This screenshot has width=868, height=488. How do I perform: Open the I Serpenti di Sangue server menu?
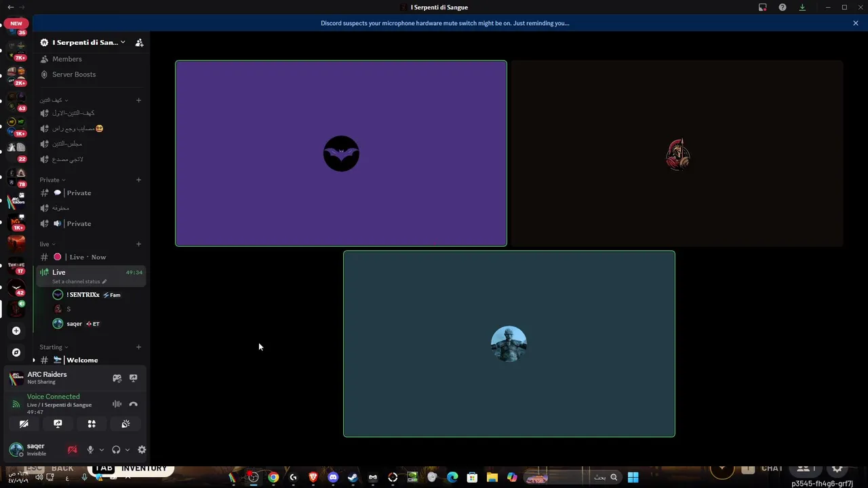(x=83, y=42)
